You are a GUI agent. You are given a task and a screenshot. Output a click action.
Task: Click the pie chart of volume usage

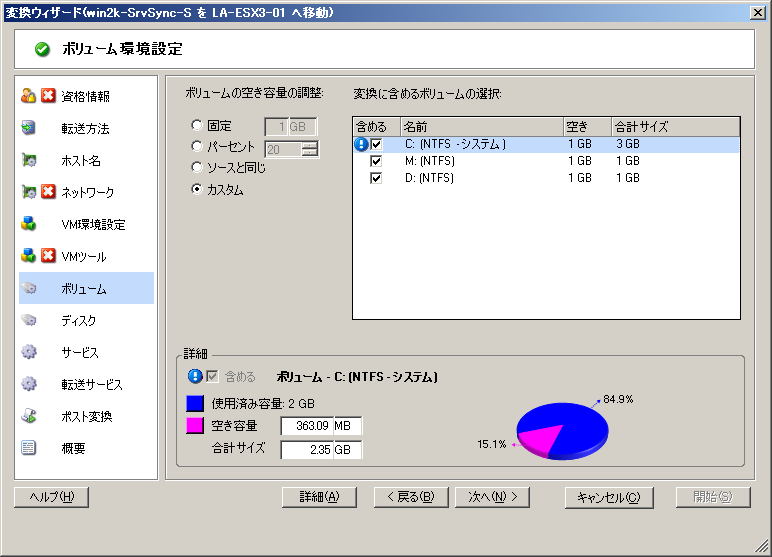562,431
